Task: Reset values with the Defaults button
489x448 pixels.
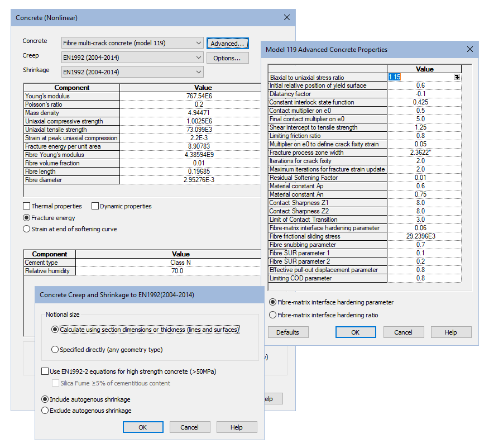Action: [288, 332]
